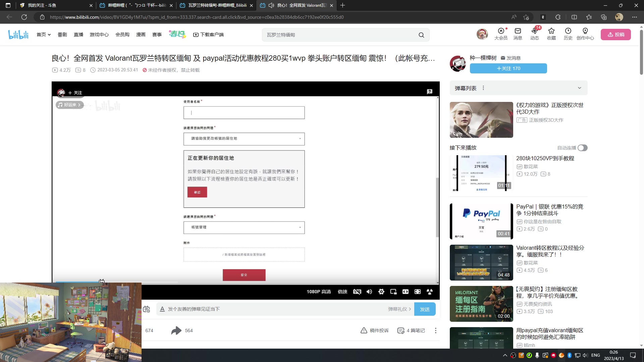Switch to the 我的关注 - 斗鱼 tab

coord(55,5)
